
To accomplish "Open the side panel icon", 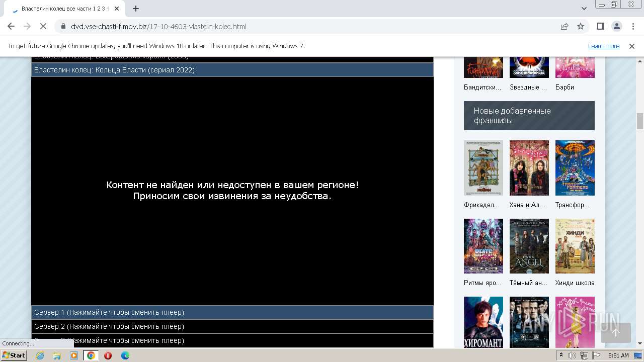I will (601, 26).
